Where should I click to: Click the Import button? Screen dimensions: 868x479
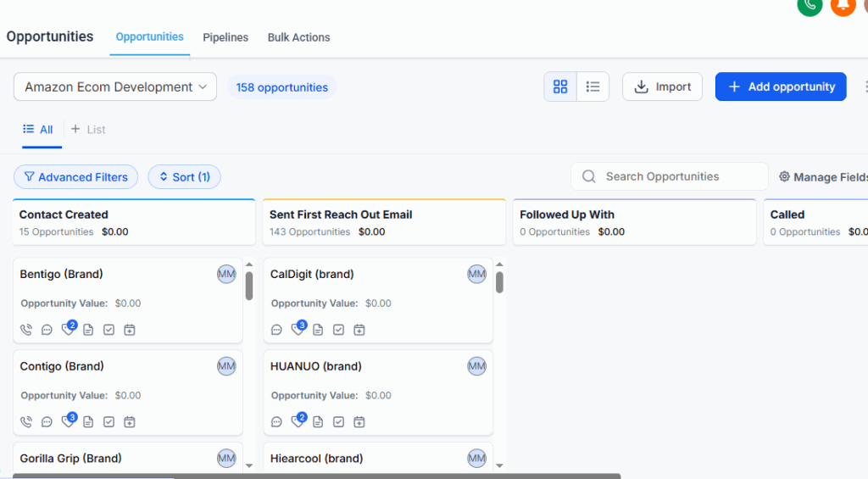(662, 86)
